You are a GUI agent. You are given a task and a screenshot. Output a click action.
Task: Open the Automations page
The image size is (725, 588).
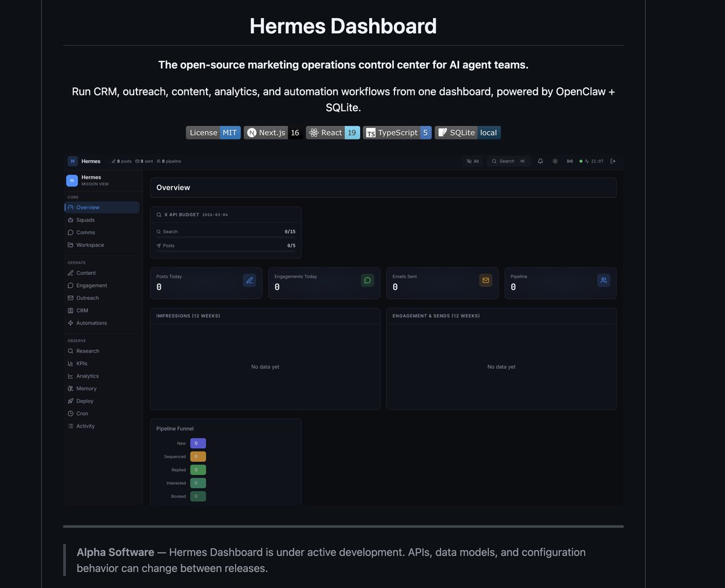(x=91, y=323)
